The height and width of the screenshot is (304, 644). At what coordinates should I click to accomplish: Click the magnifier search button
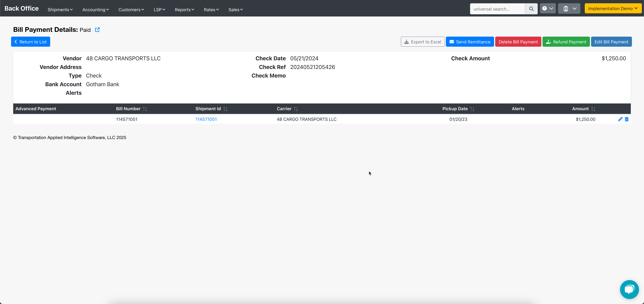(531, 9)
